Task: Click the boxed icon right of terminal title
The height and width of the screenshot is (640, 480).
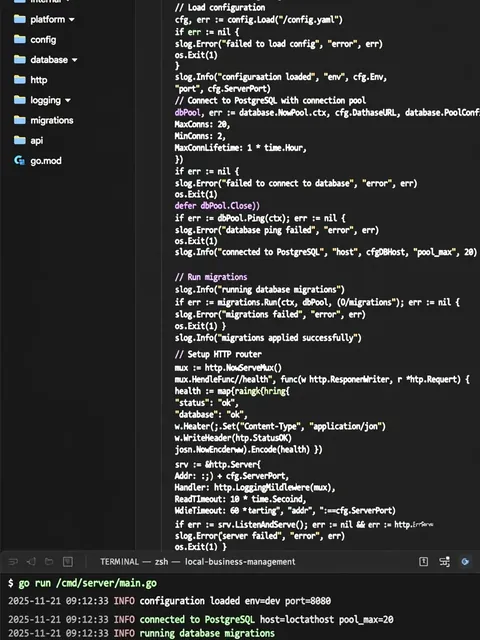Action: click(x=424, y=562)
